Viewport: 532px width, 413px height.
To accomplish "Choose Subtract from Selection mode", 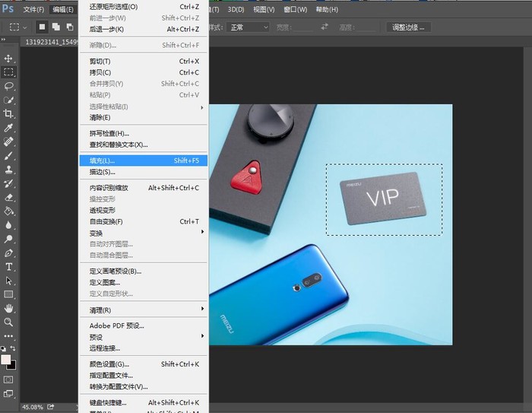I will click(70, 27).
